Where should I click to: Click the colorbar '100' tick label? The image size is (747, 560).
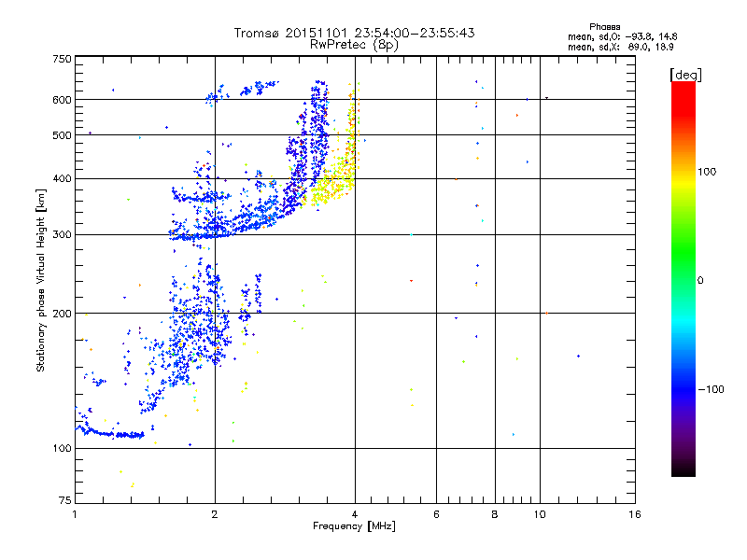[707, 172]
